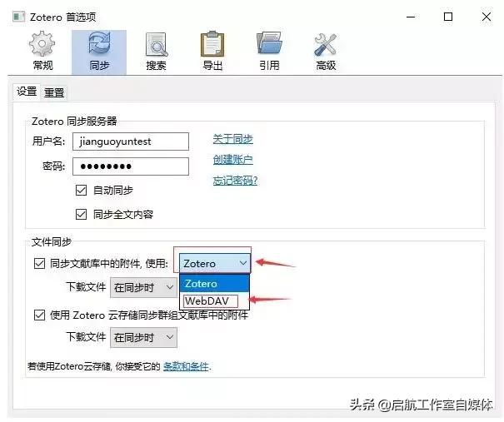504x422 pixels.
Task: Collapse the Zotero file sync dropdown
Action: click(214, 263)
